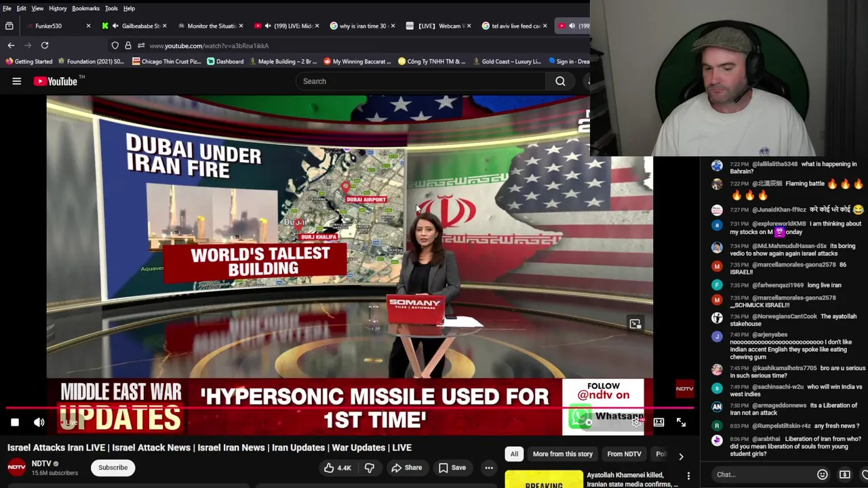Open the YouTube guide hamburger menu
Viewport: 868px width, 488px height.
(16, 81)
